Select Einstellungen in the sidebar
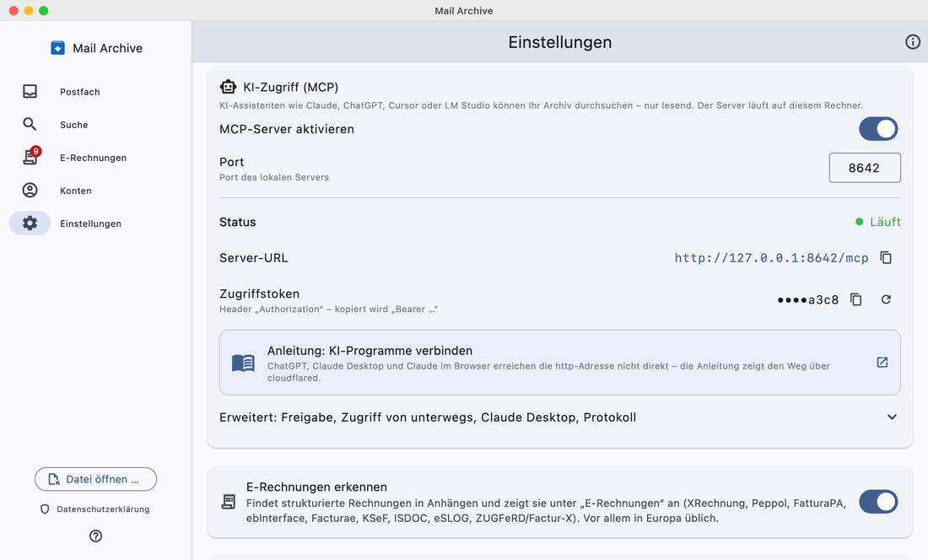The width and height of the screenshot is (928, 560). tap(90, 223)
